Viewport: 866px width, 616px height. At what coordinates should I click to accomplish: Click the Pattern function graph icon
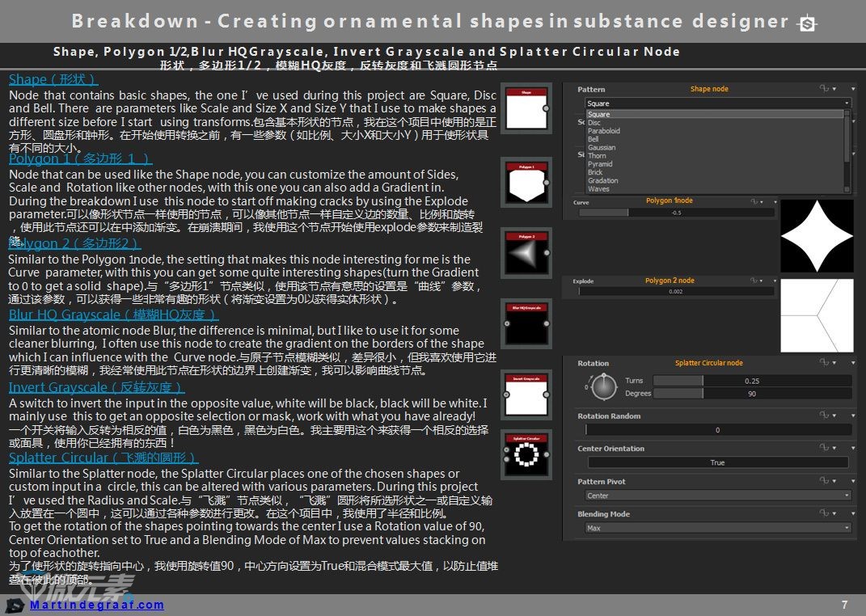[x=824, y=88]
